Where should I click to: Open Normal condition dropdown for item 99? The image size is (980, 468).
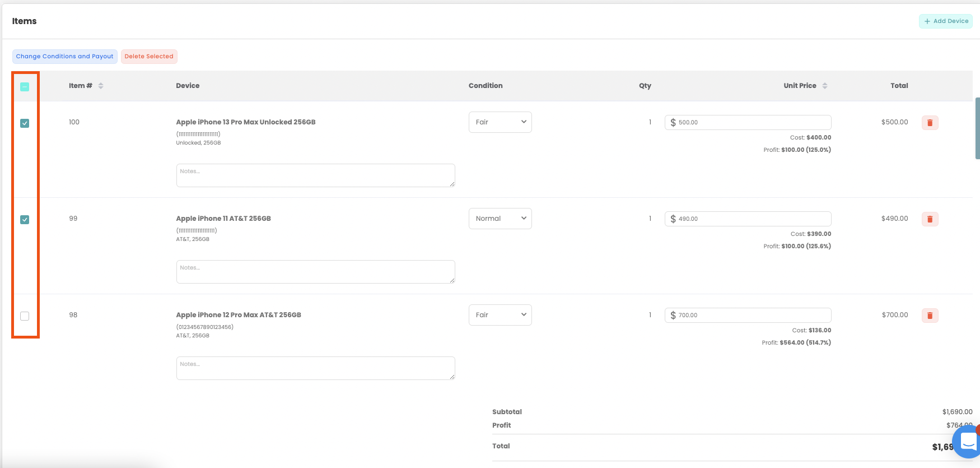pyautogui.click(x=500, y=219)
